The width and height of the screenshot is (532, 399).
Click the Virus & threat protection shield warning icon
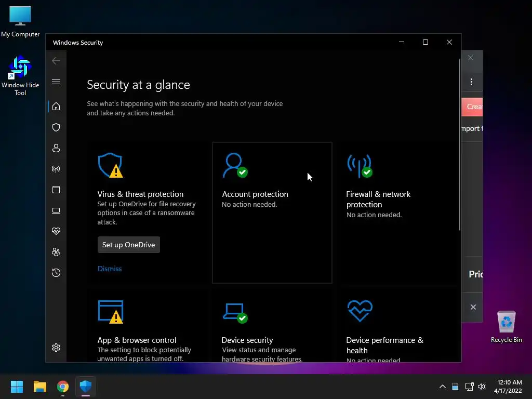110,165
